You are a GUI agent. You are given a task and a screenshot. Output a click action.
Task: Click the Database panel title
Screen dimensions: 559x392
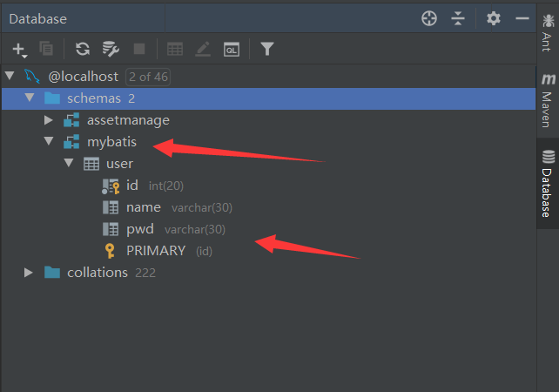click(37, 19)
